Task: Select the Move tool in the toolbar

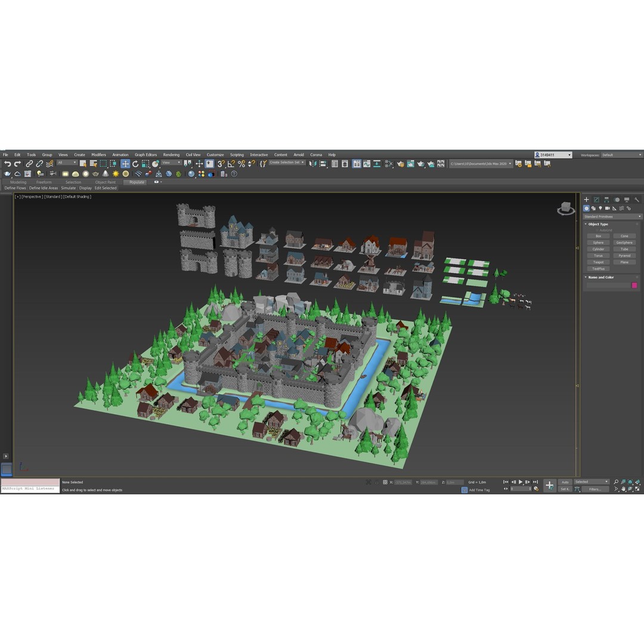Action: click(x=126, y=165)
